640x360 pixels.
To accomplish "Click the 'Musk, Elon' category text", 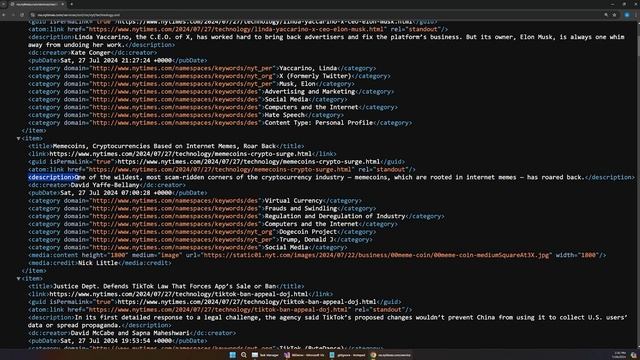I will click(297, 84).
